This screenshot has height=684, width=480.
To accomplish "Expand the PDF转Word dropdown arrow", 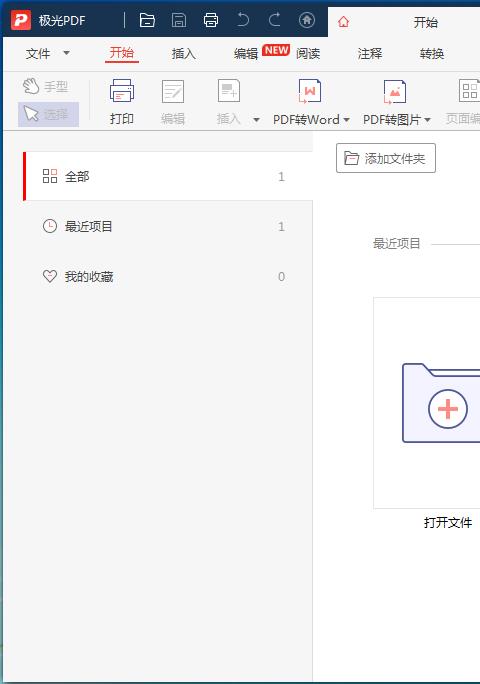I will (346, 120).
